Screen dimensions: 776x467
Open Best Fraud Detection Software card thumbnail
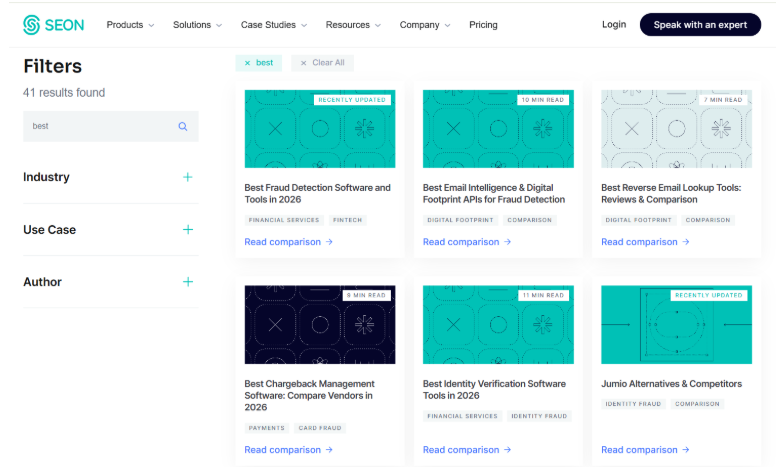pos(320,129)
